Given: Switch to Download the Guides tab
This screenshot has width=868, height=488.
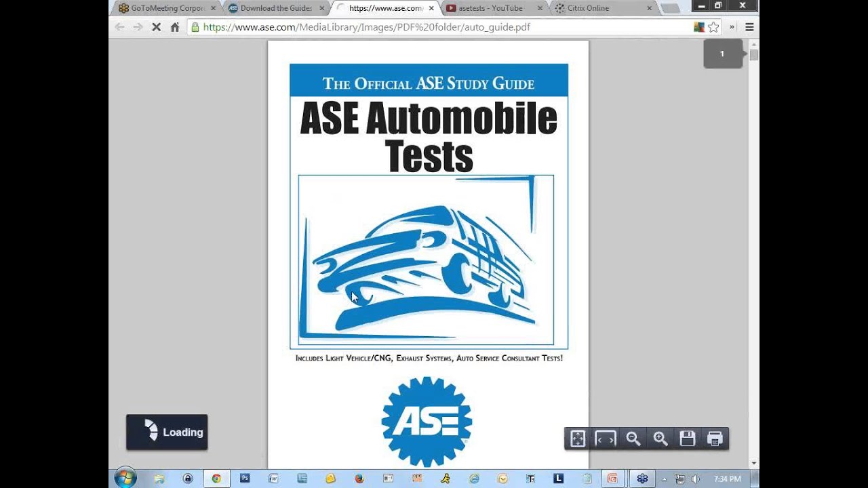Looking at the screenshot, I should coord(276,8).
